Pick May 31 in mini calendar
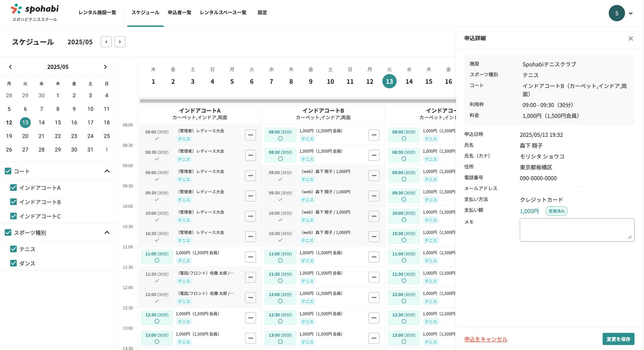The height and width of the screenshot is (350, 644). point(90,150)
